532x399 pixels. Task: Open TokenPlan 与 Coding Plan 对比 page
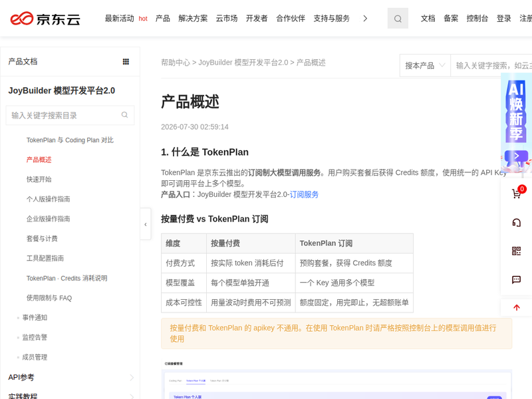click(x=70, y=140)
